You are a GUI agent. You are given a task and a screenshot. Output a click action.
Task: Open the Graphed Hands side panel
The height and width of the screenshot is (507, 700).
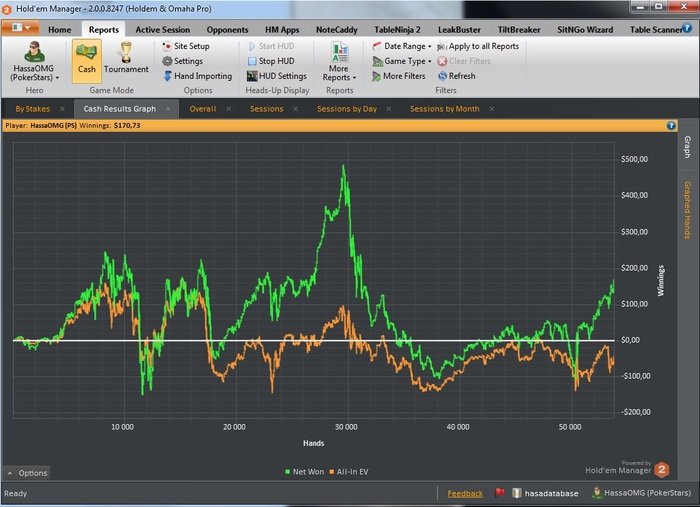tap(687, 209)
